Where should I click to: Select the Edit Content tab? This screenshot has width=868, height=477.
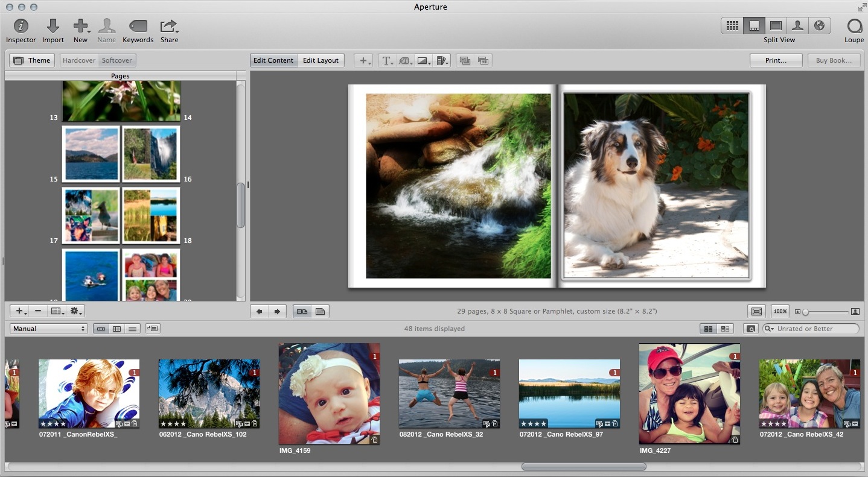pyautogui.click(x=273, y=60)
